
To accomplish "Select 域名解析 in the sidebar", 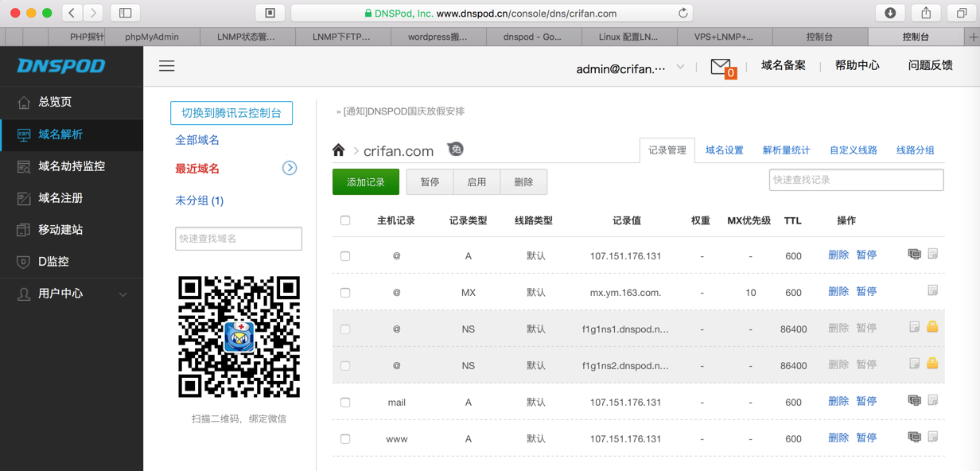I will tap(72, 134).
